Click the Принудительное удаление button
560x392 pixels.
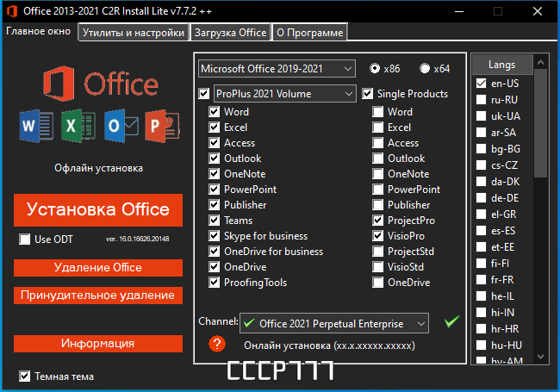97,296
